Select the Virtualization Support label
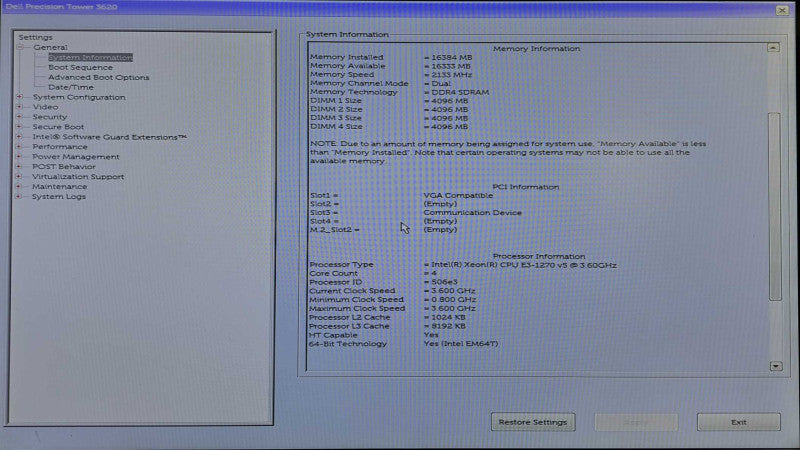 coord(78,177)
